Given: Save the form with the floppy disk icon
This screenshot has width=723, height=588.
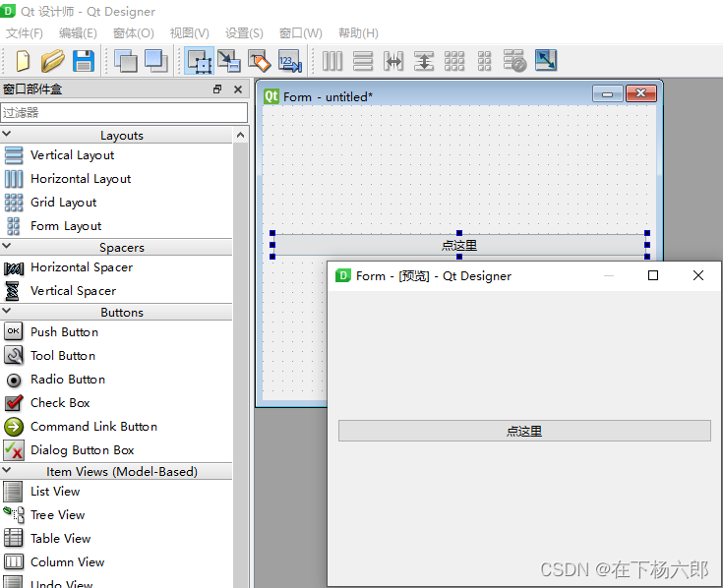Looking at the screenshot, I should [x=84, y=61].
